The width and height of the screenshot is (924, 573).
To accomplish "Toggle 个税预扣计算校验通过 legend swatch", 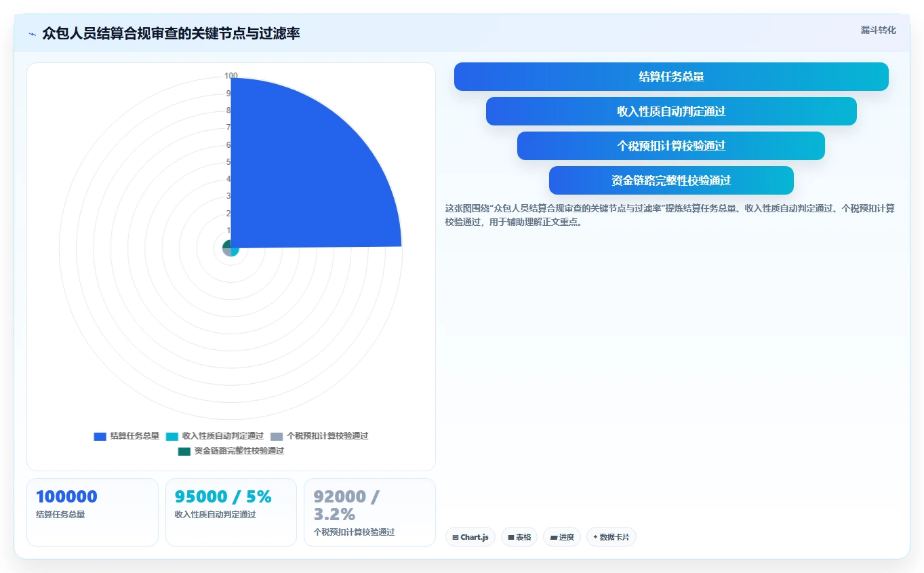I will (276, 436).
